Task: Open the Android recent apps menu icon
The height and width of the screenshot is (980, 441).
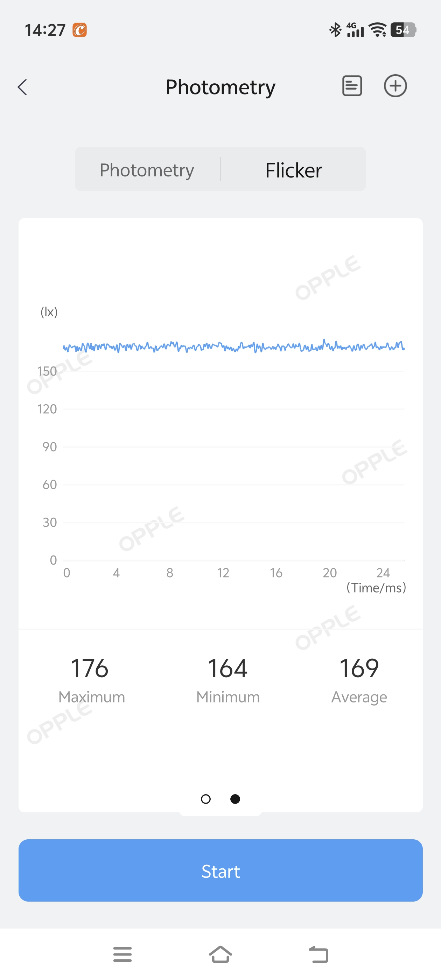Action: pyautogui.click(x=122, y=954)
